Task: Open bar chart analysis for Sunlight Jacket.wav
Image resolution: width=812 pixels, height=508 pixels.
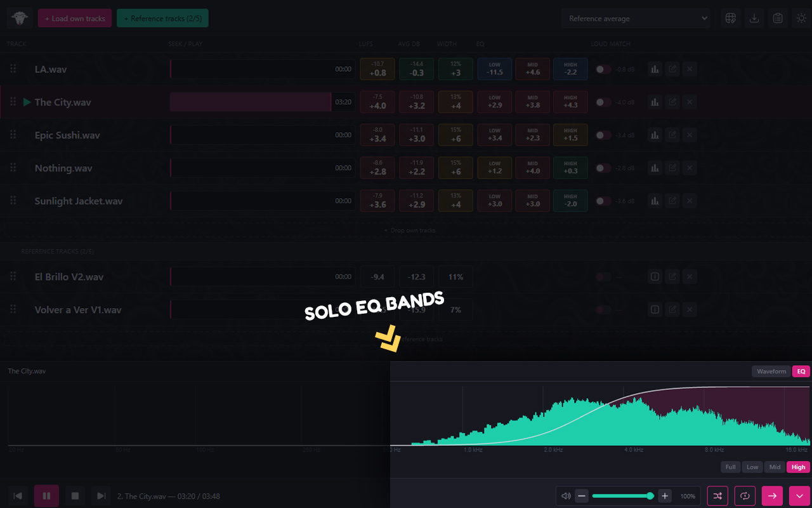Action: pyautogui.click(x=655, y=201)
